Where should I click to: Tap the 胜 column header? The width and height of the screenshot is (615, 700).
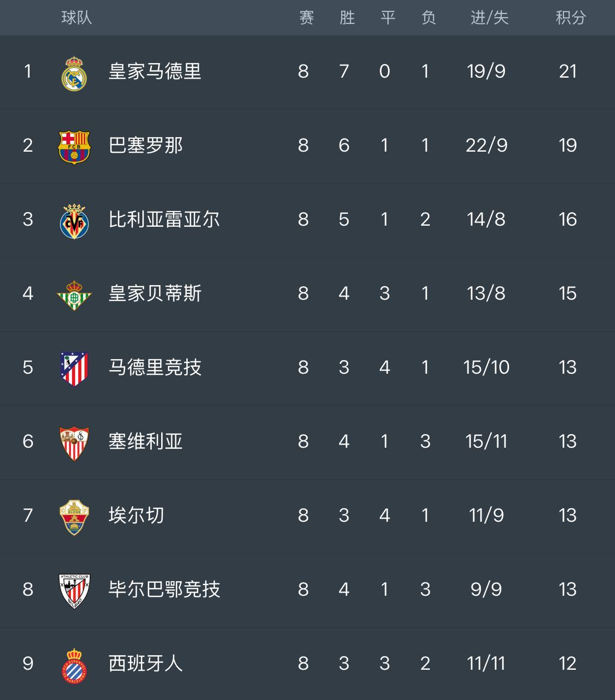pos(347,18)
